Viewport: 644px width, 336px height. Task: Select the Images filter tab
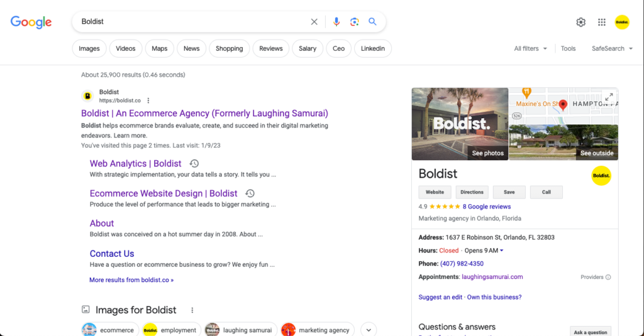point(89,48)
